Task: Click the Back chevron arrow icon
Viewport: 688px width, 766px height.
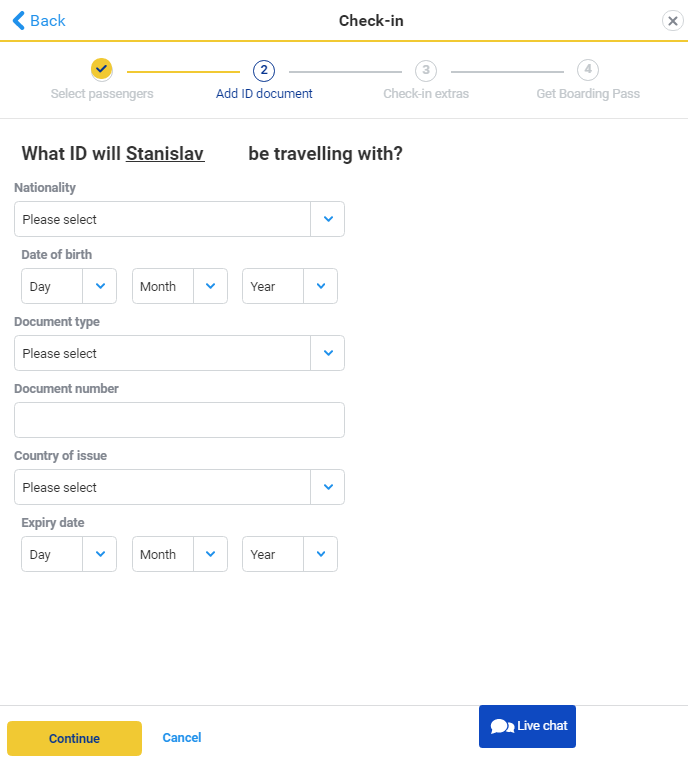Action: pos(19,21)
